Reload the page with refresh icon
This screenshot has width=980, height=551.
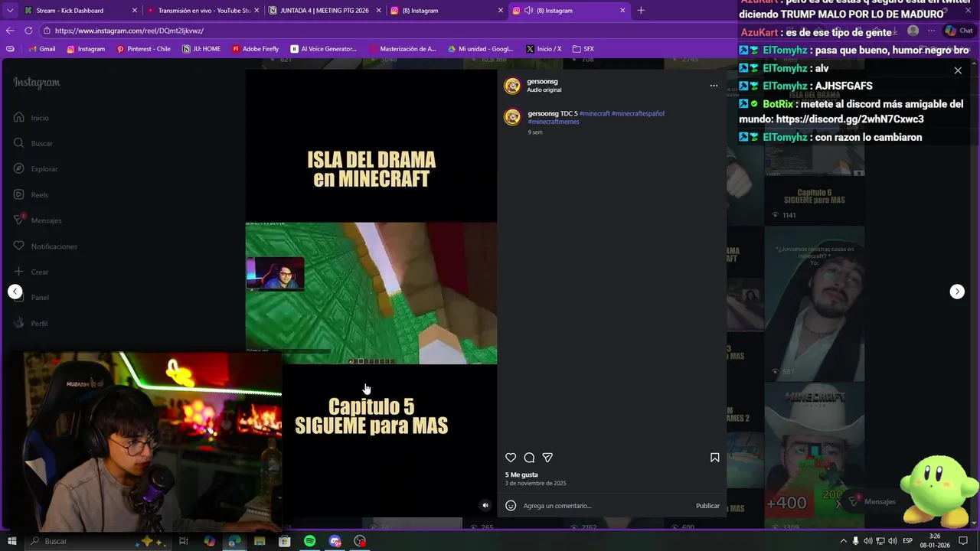(x=28, y=31)
